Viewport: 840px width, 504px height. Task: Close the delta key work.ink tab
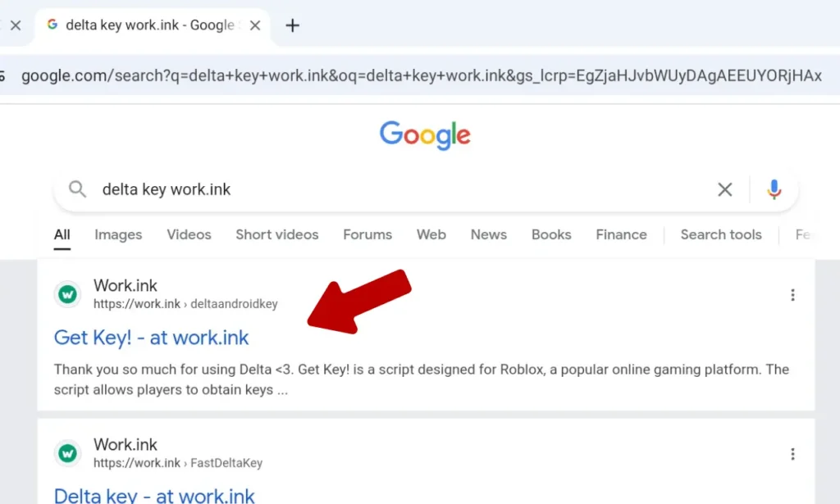[255, 25]
